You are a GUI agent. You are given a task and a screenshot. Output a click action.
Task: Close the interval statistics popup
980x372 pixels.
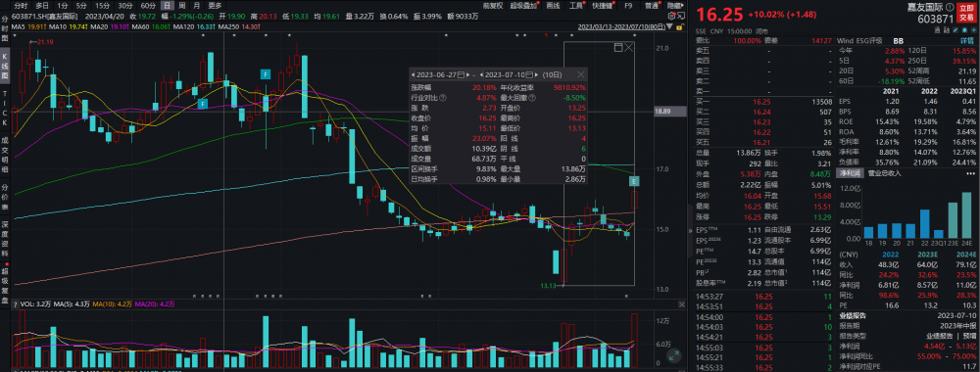pyautogui.click(x=580, y=74)
